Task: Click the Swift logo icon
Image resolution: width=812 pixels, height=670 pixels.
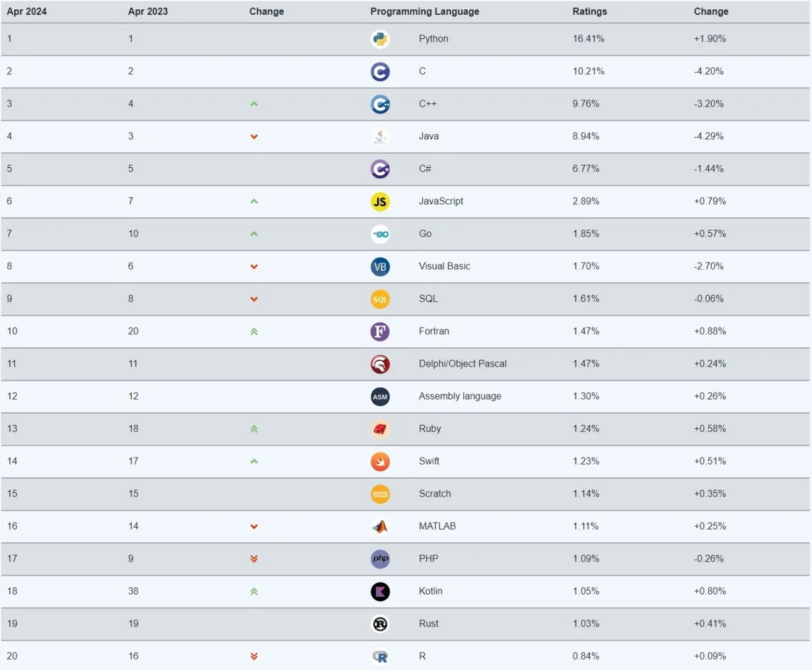Action: tap(380, 462)
